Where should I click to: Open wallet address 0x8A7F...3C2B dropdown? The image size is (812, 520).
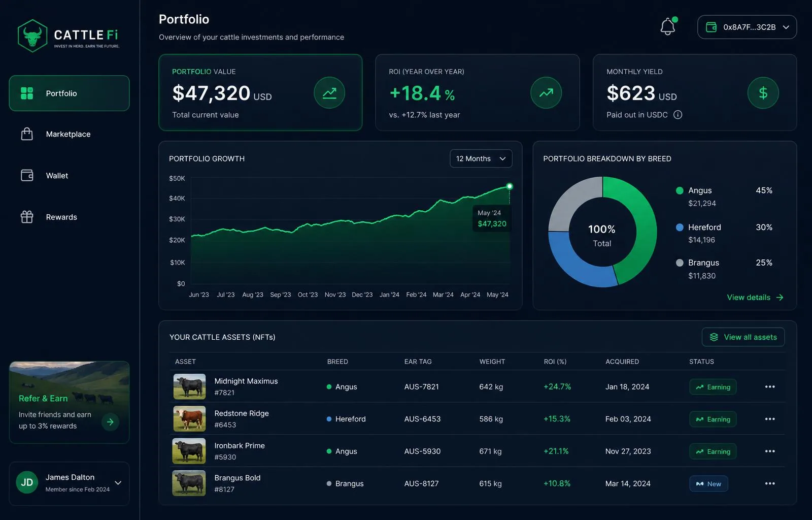pos(747,27)
